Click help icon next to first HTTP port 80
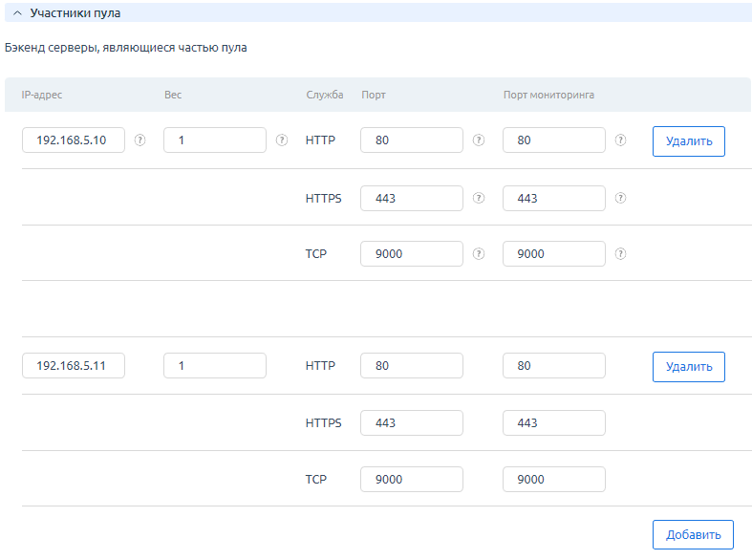Viewport: 752px width, 560px height. click(479, 140)
